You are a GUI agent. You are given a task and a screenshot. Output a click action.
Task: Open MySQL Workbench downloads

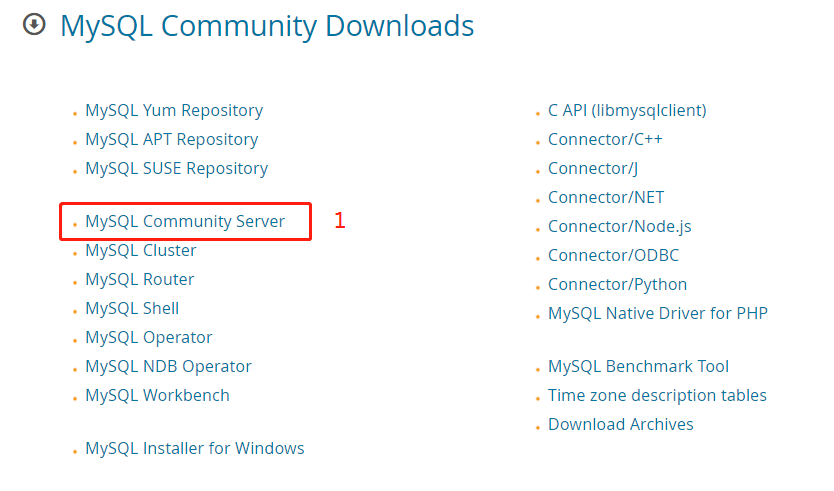[157, 396]
